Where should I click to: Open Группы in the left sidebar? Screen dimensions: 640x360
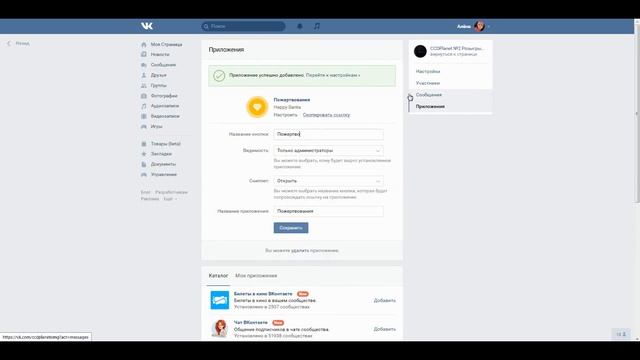point(158,85)
